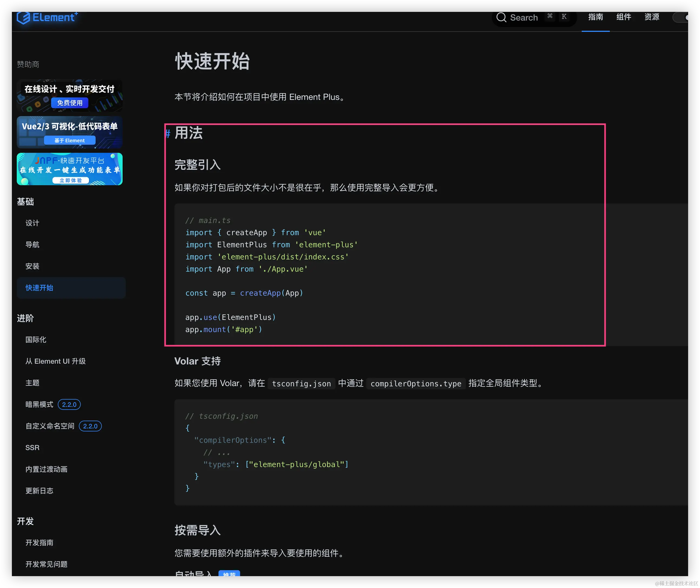Open the 安装 page in sidebar
Viewport: 700px width, 588px height.
(x=32, y=266)
